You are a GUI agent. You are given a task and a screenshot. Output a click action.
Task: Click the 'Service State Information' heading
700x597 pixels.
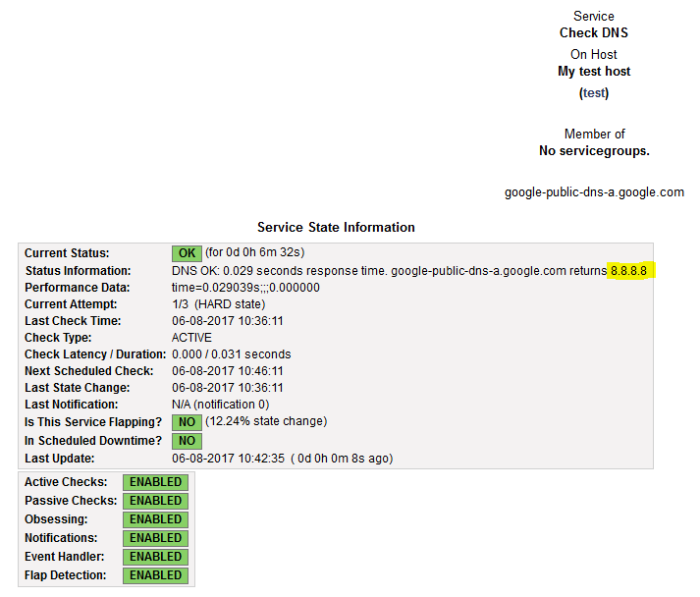[x=336, y=227]
